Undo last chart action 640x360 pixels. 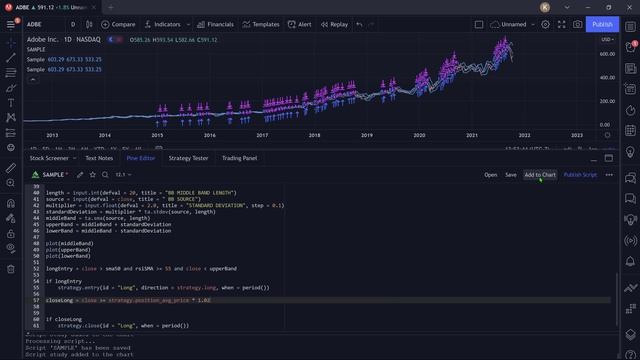click(359, 24)
